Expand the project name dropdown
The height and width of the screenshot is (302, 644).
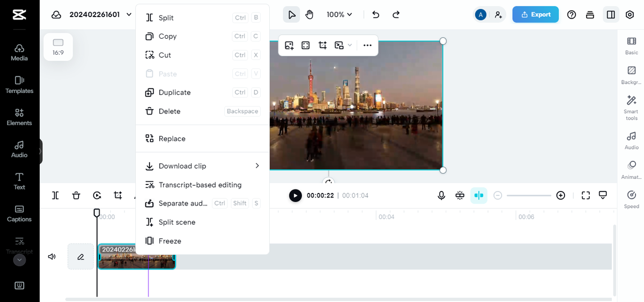(129, 15)
